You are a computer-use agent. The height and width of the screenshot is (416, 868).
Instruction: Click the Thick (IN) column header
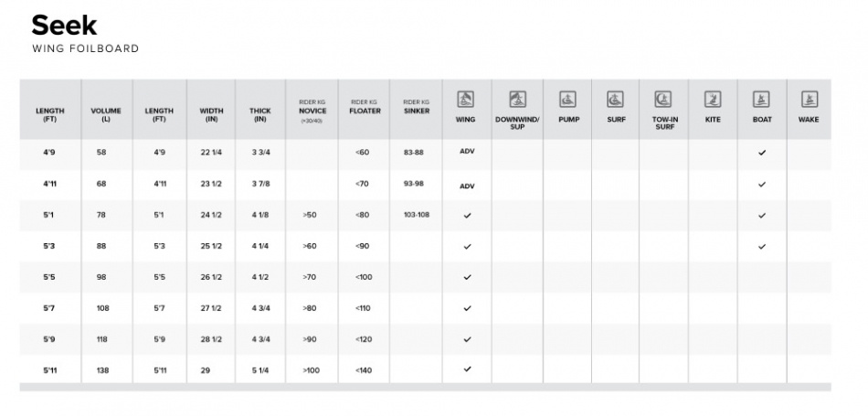260,115
